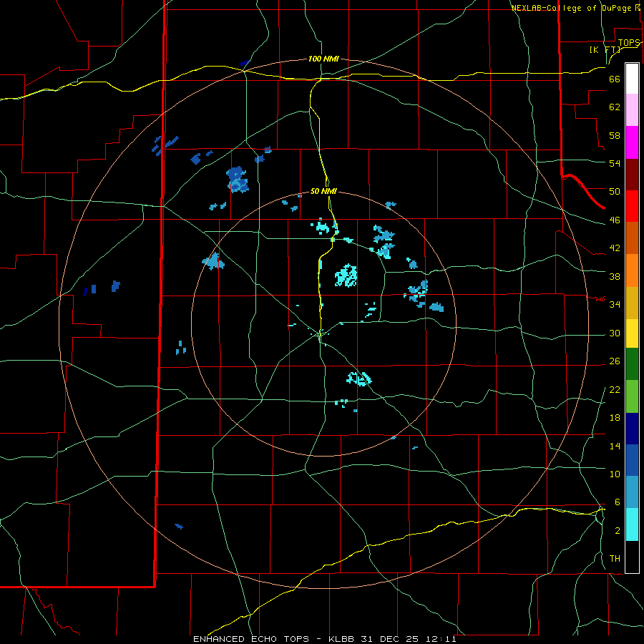This screenshot has height=644, width=644.
Task: Click the legend value 42
Action: [615, 248]
